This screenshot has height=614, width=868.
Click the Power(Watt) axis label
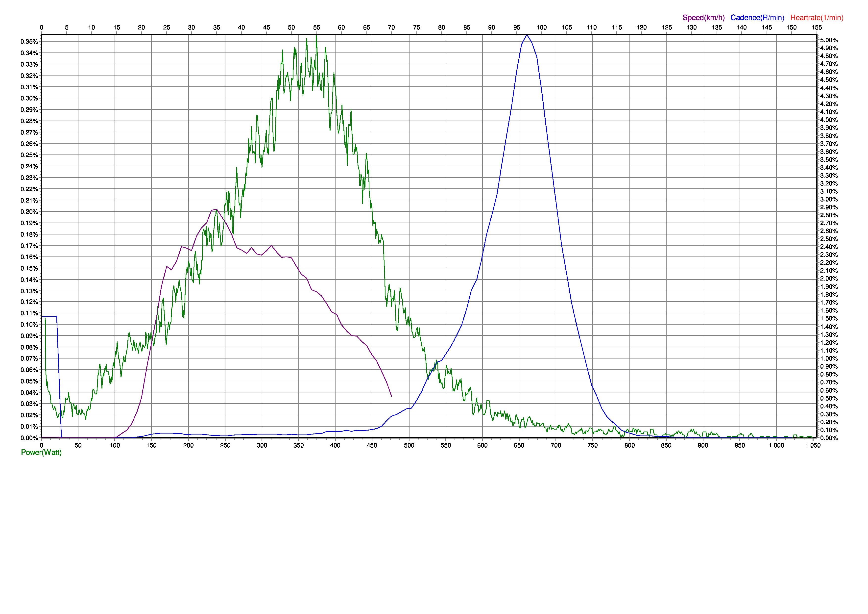pyautogui.click(x=41, y=453)
